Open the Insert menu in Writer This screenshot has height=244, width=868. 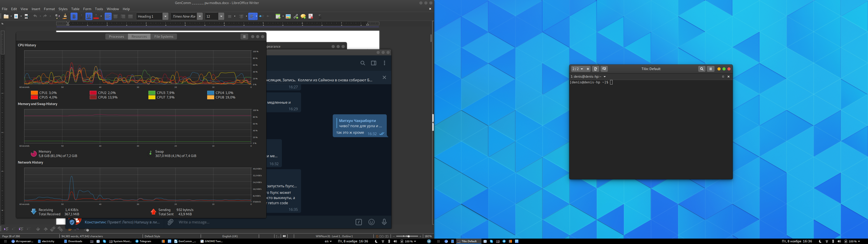click(36, 9)
